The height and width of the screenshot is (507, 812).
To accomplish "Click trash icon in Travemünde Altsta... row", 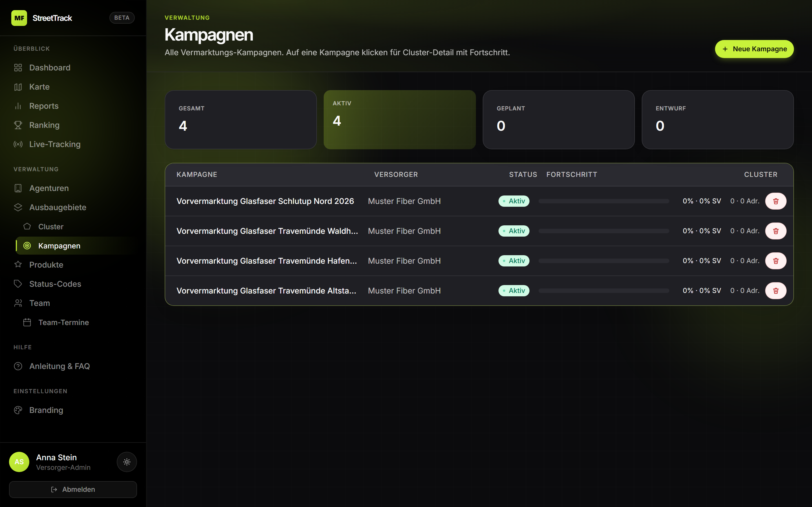I will click(x=775, y=291).
